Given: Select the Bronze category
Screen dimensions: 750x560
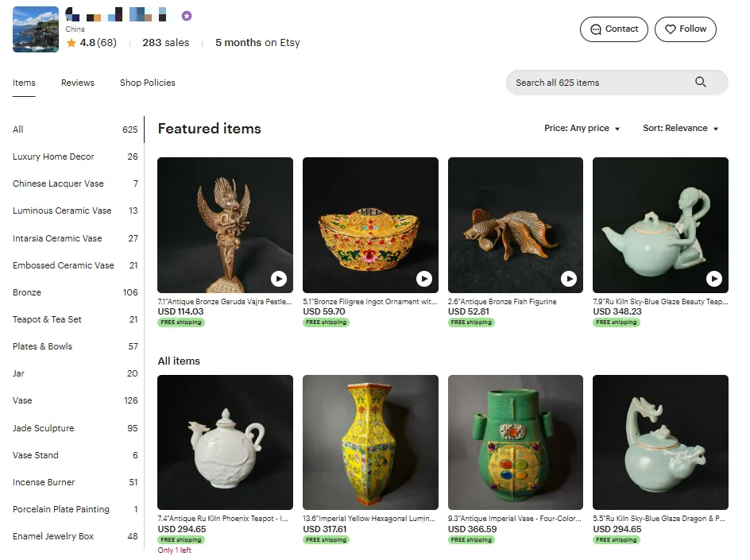Looking at the screenshot, I should click(x=27, y=292).
